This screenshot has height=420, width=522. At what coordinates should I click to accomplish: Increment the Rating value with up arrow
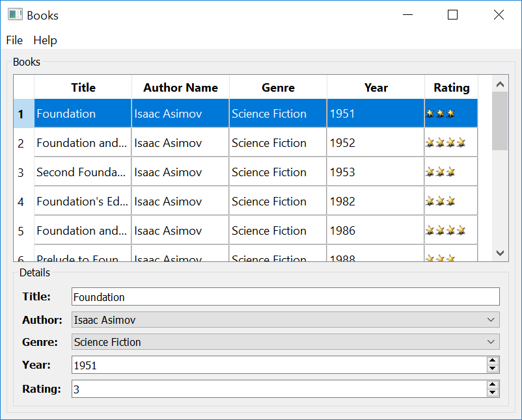click(x=493, y=385)
